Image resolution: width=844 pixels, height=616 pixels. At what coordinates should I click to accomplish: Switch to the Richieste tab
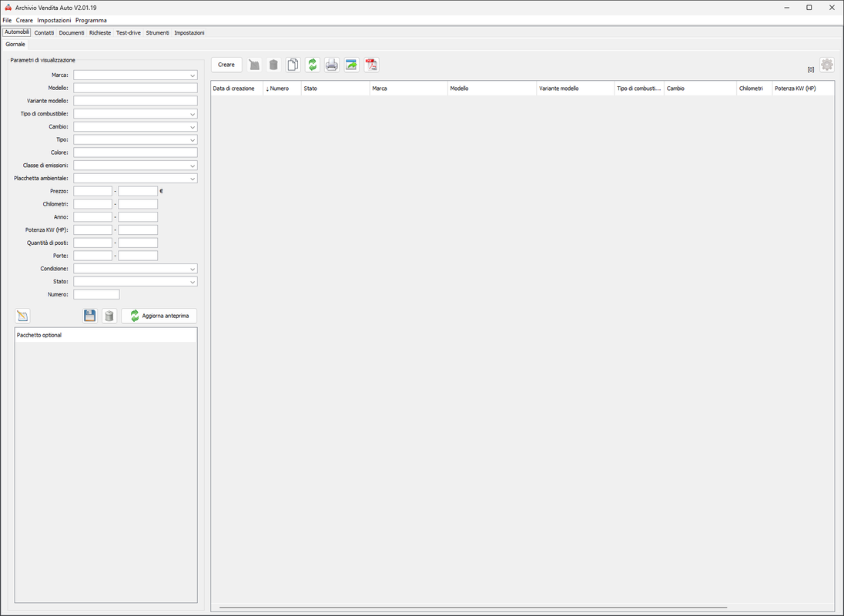[100, 33]
